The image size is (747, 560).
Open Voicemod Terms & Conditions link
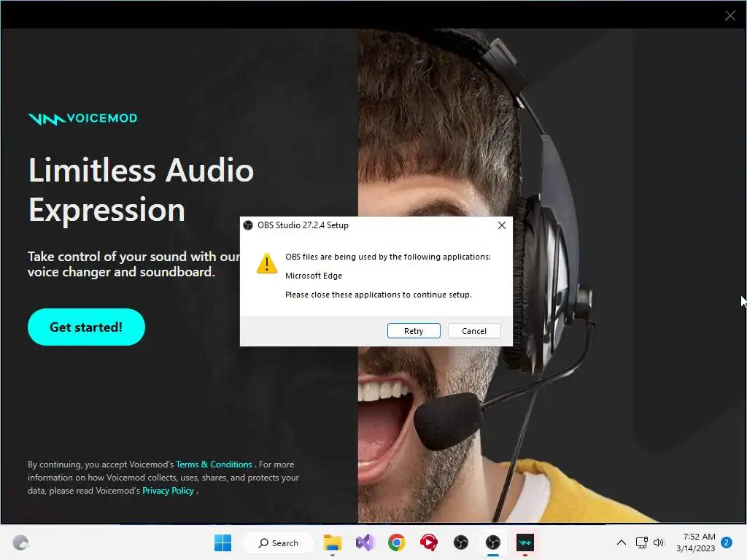click(214, 464)
